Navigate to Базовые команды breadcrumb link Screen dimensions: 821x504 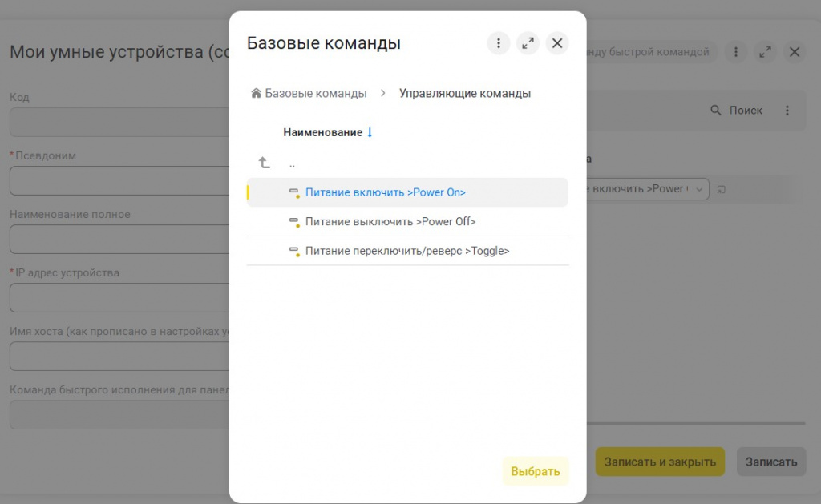316,93
